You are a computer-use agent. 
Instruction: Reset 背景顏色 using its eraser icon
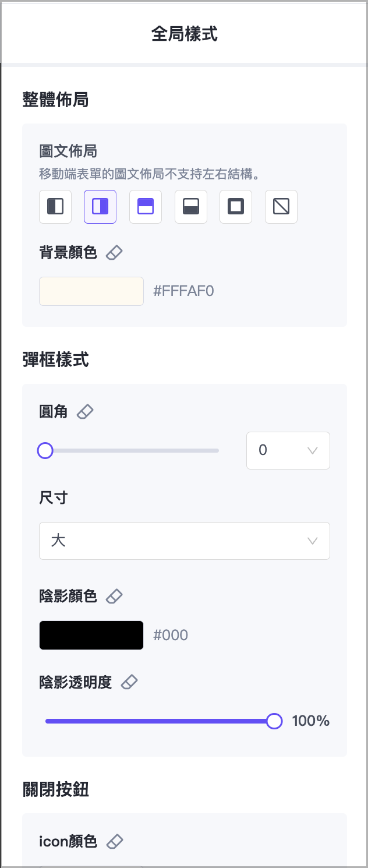pyautogui.click(x=114, y=252)
